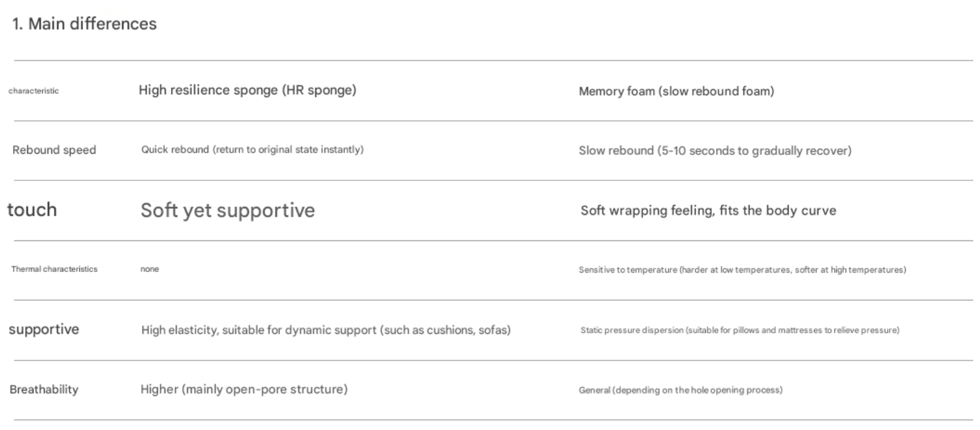Screen dimensions: 980x430
Task: Select the 'supportive' row label
Action: pyautogui.click(x=43, y=330)
